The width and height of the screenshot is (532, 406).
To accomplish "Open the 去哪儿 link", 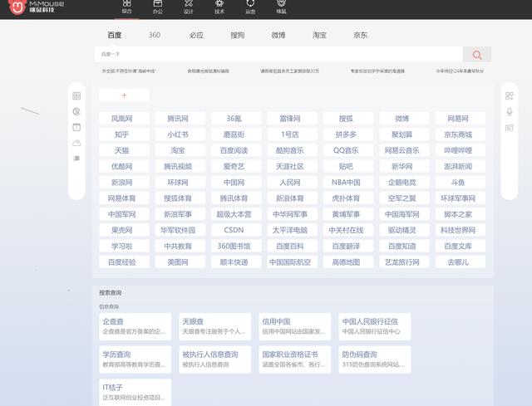I will [461, 262].
